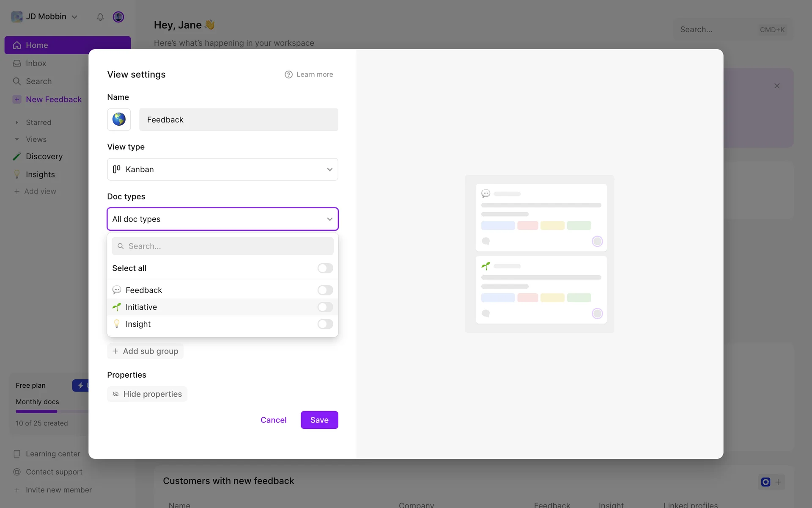Open the user avatar in sidebar header

click(x=118, y=17)
